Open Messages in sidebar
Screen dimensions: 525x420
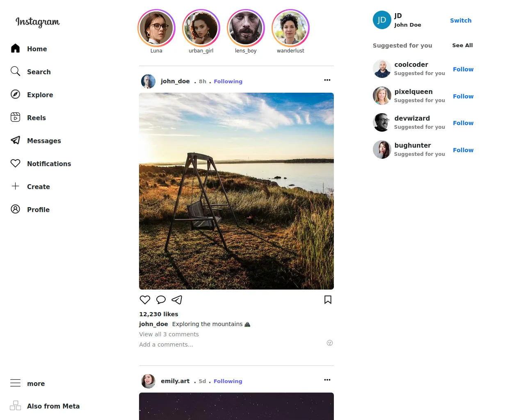44,141
